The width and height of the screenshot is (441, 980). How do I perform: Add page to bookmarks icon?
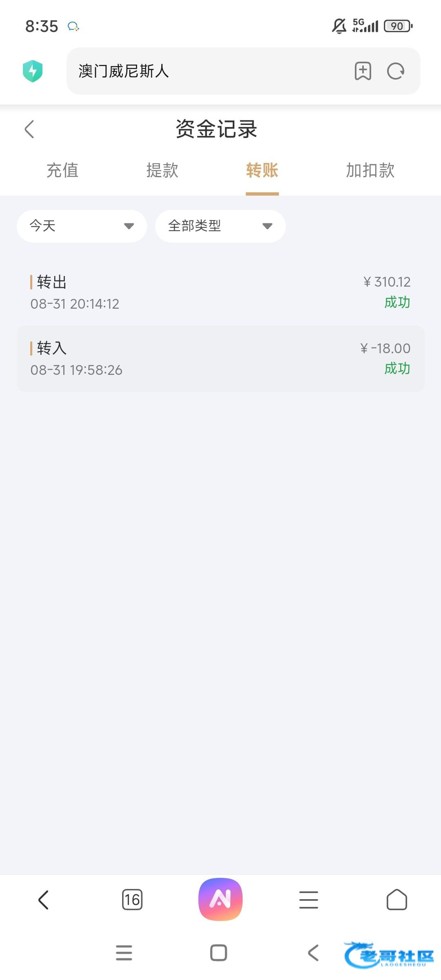coord(363,71)
